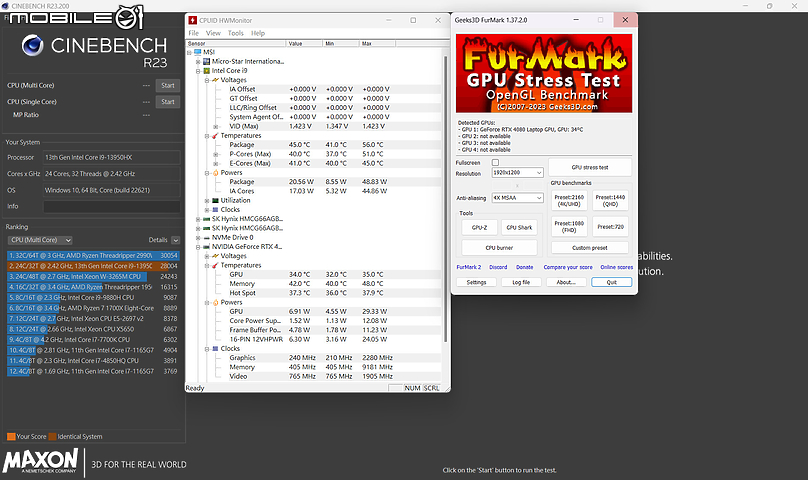
Task: Click the MSI computer icon in sensor tree
Action: (x=198, y=52)
